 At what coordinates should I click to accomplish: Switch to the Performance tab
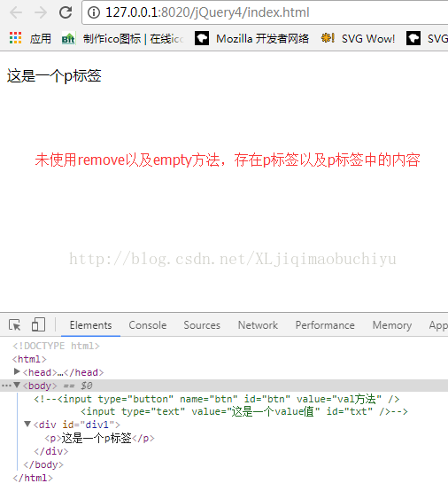325,325
